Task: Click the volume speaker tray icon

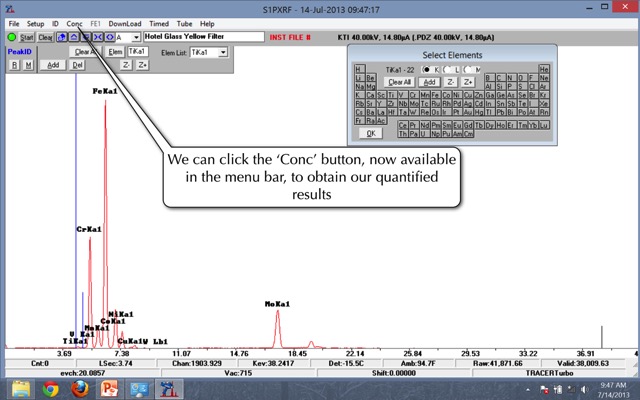Action: click(x=585, y=390)
